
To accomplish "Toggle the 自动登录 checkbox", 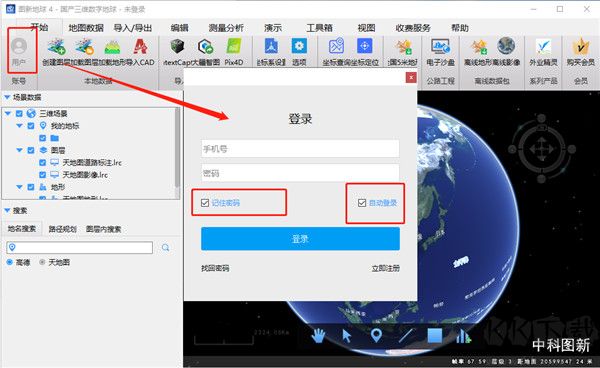I will (362, 203).
